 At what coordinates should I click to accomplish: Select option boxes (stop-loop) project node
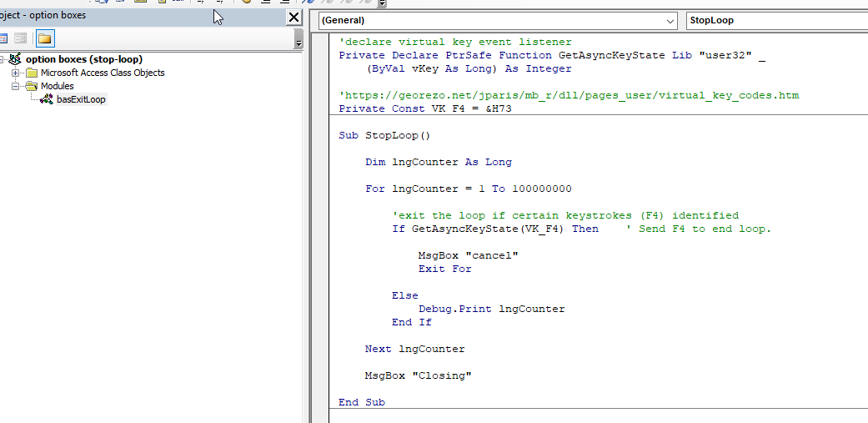[84, 59]
